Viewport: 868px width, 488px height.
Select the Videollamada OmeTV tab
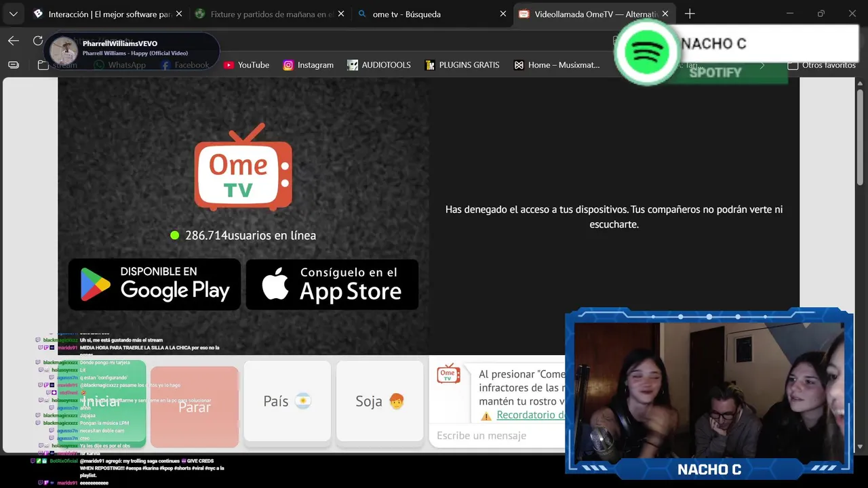594,14
